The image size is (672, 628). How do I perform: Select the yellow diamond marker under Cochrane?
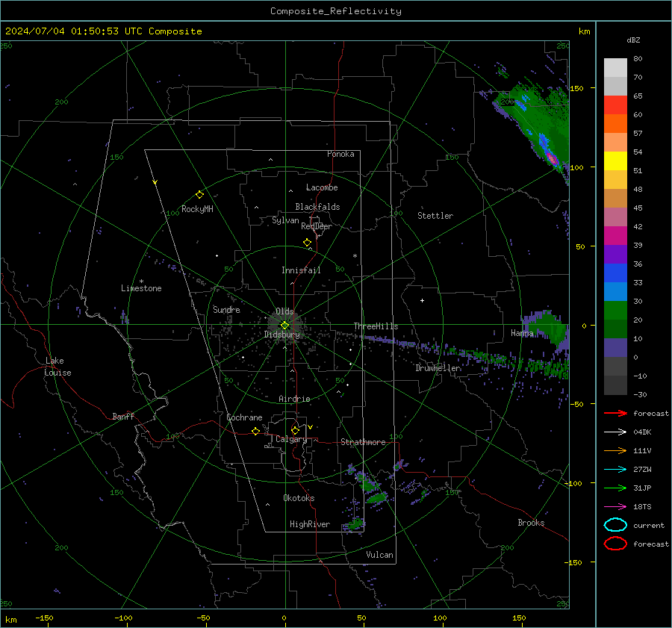click(256, 431)
